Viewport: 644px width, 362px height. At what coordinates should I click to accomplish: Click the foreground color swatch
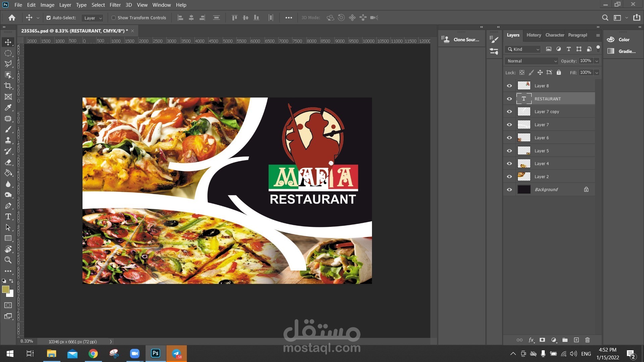pyautogui.click(x=6, y=289)
